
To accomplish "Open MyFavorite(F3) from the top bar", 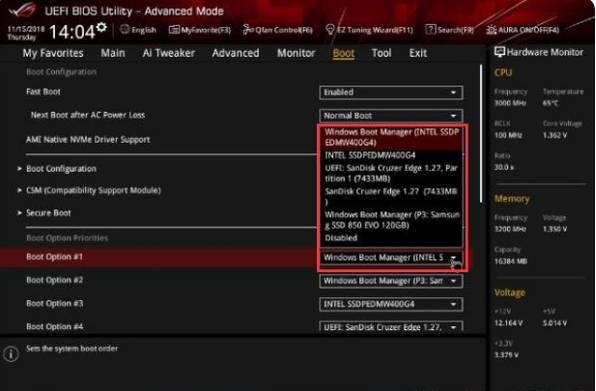I will tap(174, 30).
